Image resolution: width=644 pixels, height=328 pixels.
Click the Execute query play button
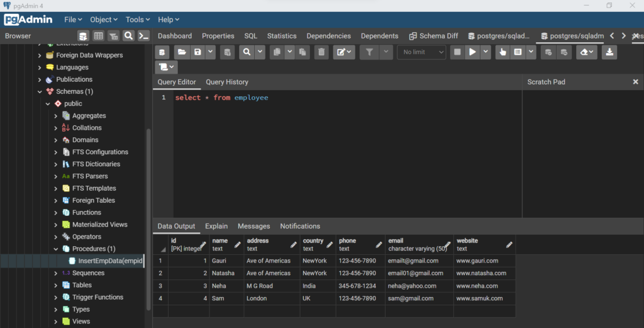[472, 52]
